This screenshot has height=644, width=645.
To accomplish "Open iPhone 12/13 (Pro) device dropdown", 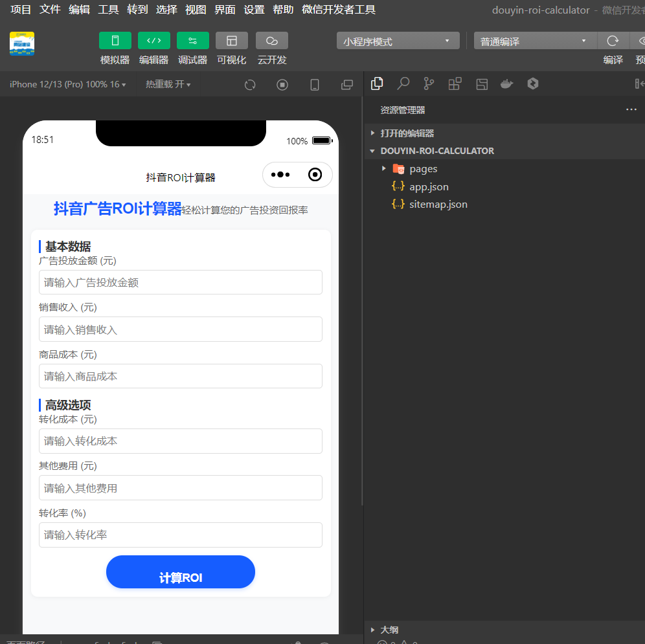I will [x=68, y=84].
